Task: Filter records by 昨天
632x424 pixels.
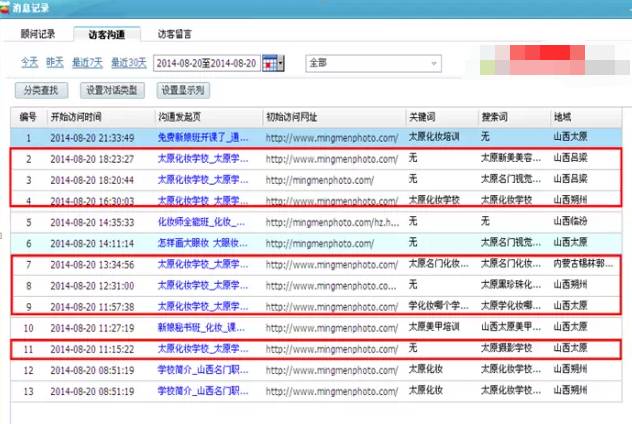Action: click(54, 63)
